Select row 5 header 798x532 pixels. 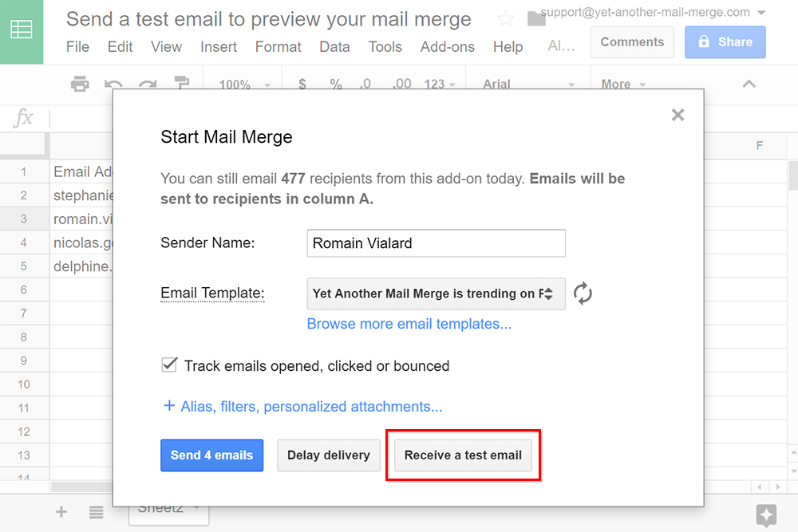tap(24, 266)
